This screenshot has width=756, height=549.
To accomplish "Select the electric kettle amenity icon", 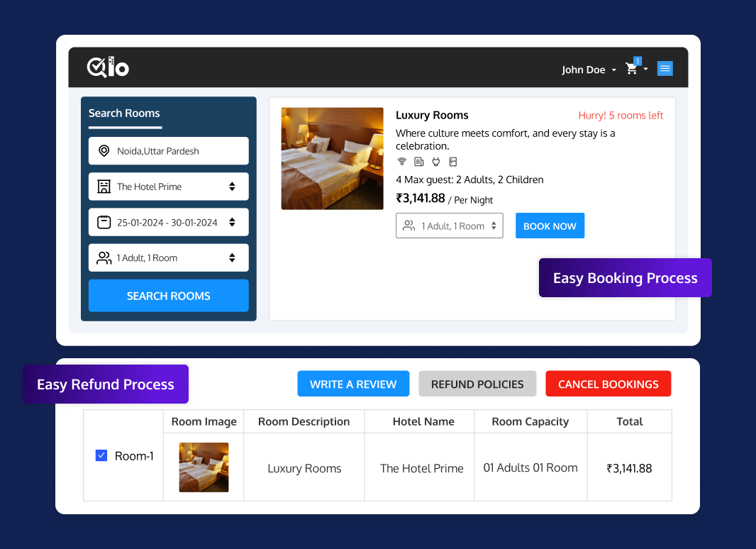I will 434,161.
